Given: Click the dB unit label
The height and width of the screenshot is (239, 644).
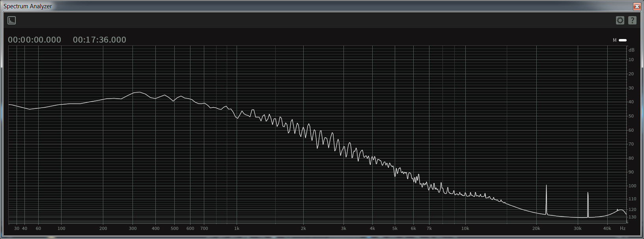Looking at the screenshot, I should click(631, 50).
